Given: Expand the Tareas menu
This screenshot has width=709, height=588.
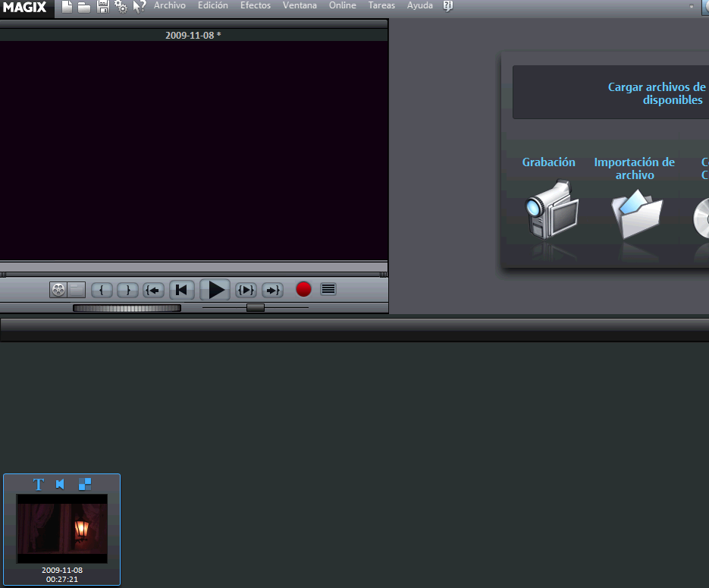Looking at the screenshot, I should pyautogui.click(x=381, y=5).
